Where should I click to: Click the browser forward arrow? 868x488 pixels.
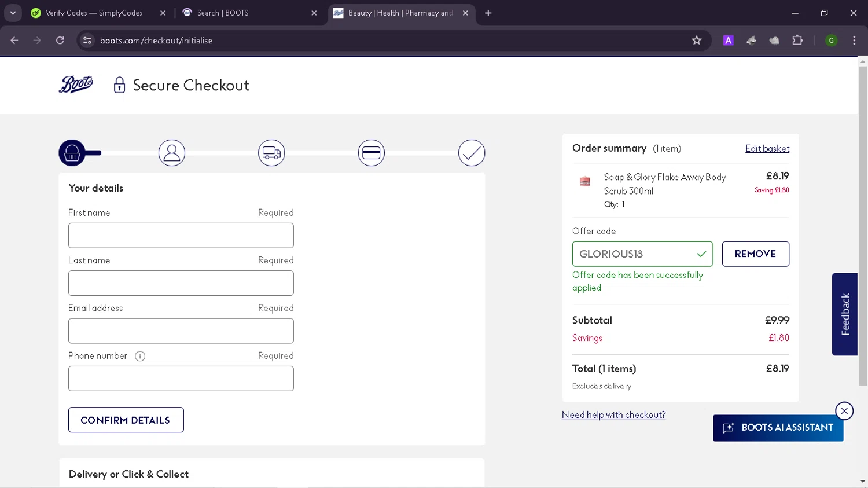(x=37, y=41)
